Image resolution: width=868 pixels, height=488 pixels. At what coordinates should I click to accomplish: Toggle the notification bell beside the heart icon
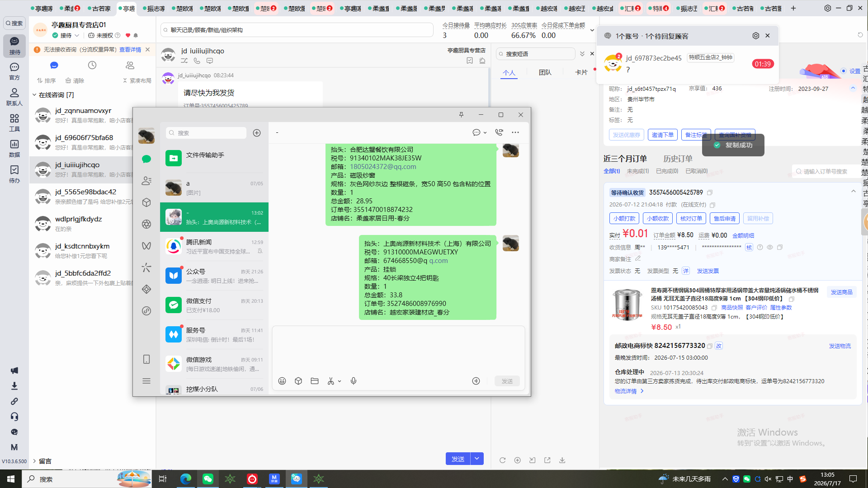click(136, 35)
